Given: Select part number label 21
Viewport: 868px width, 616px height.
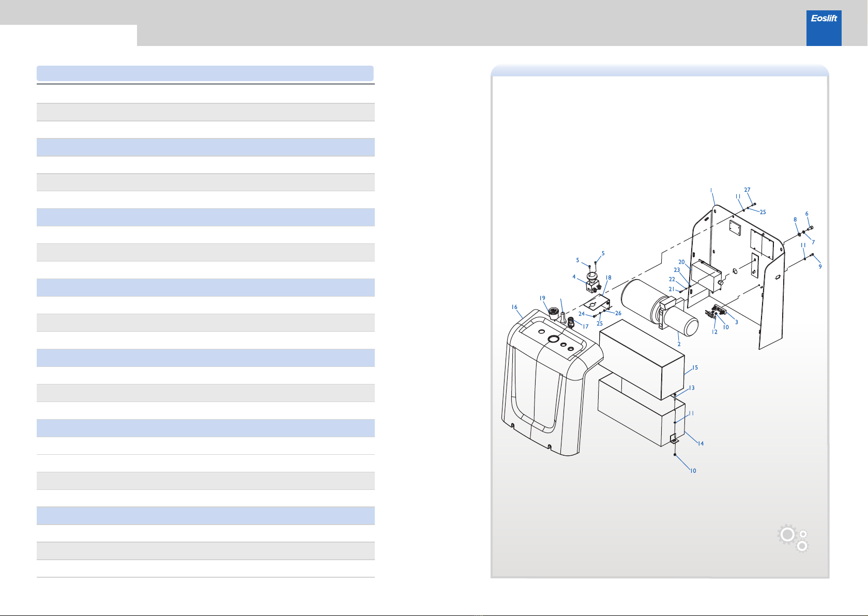Looking at the screenshot, I should 672,289.
